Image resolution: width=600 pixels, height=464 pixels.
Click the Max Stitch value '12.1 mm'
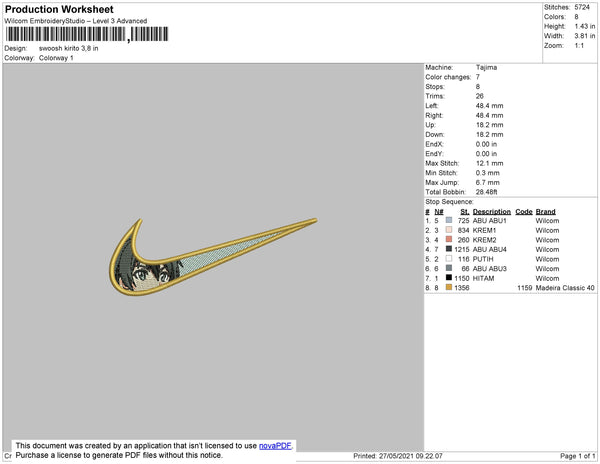point(489,163)
